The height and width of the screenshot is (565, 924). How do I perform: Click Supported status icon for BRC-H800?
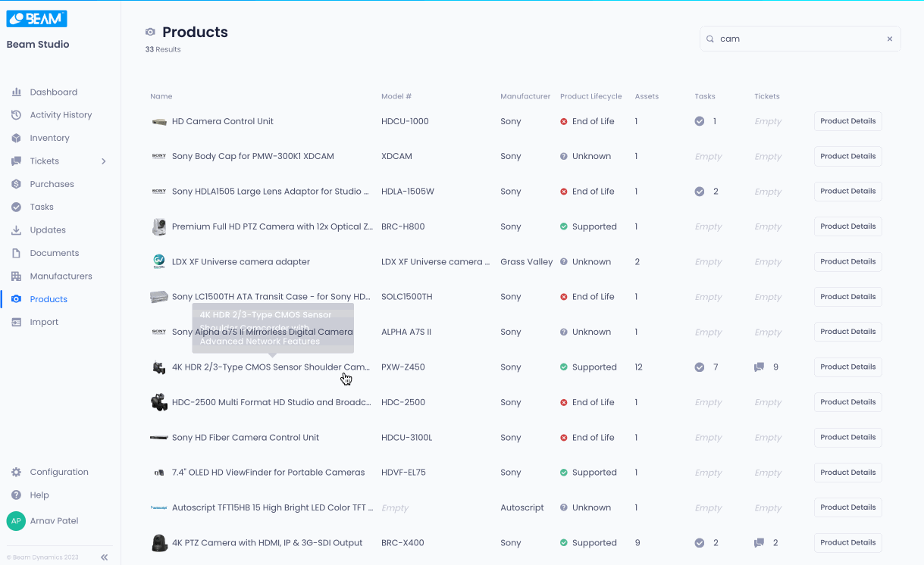pyautogui.click(x=564, y=226)
